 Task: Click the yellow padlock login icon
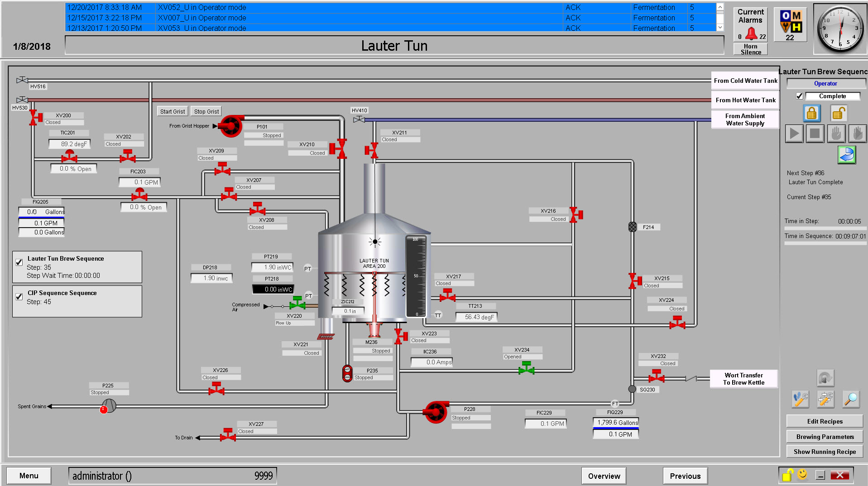[788, 475]
